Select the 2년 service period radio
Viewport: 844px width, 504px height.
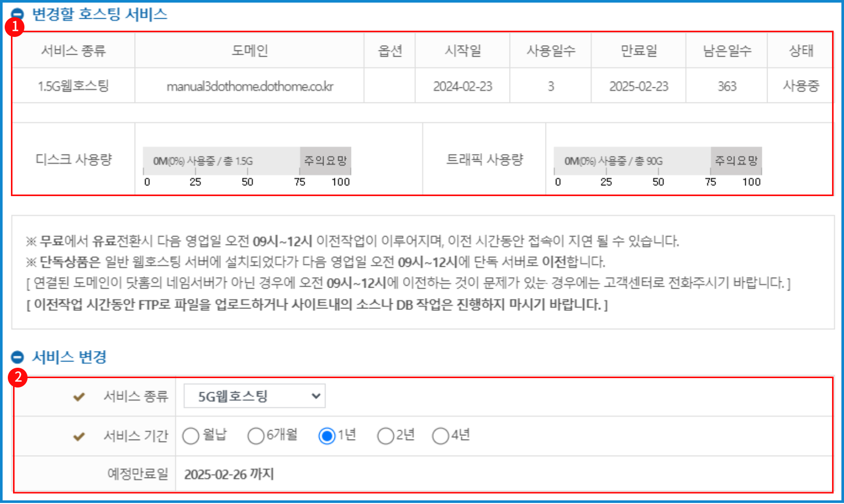point(385,436)
